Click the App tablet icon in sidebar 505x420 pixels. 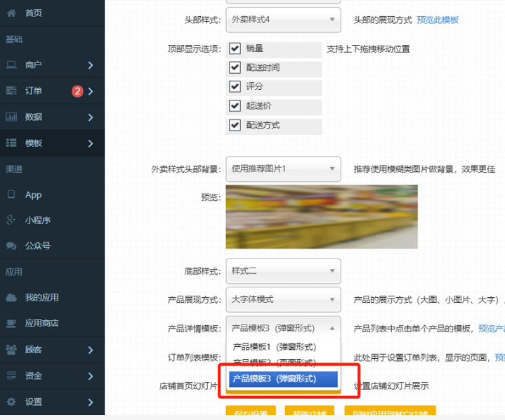[11, 195]
